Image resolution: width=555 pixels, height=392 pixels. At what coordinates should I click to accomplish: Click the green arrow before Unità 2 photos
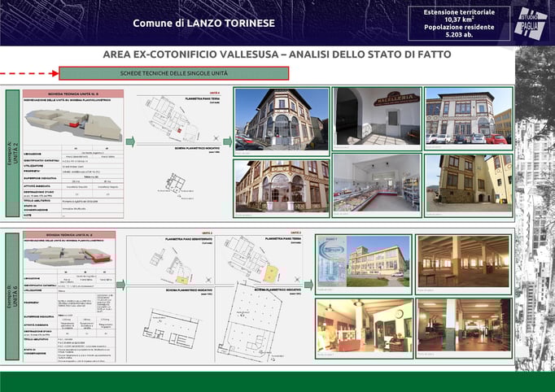228,142
